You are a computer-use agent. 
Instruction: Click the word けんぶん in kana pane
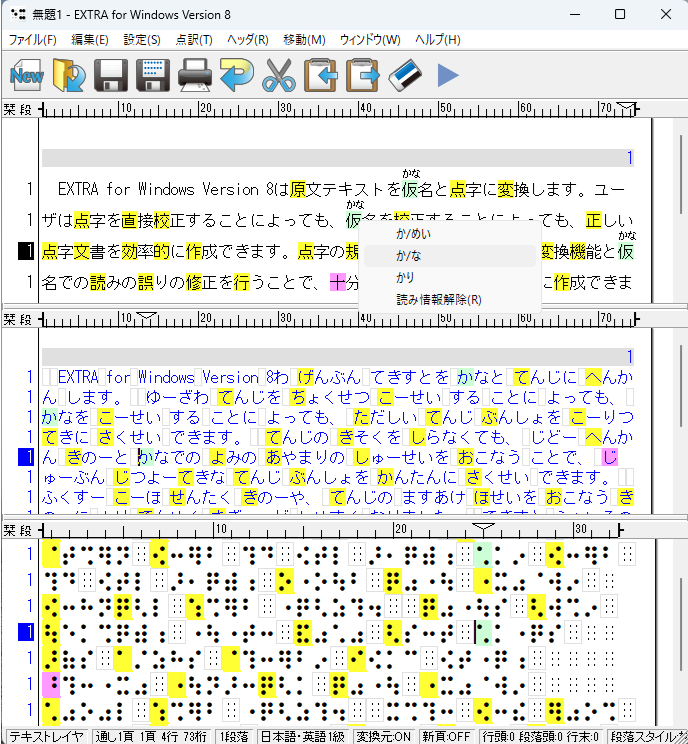coord(329,377)
